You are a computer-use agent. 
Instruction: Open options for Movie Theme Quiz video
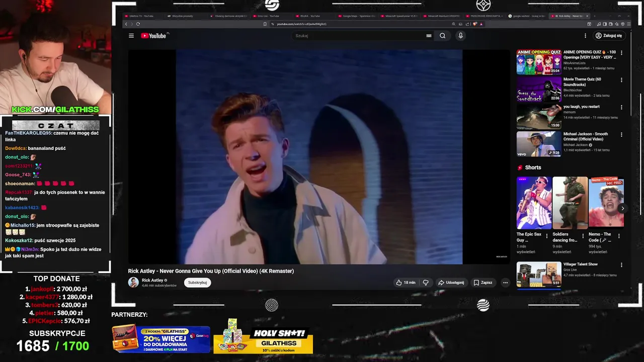point(621,79)
